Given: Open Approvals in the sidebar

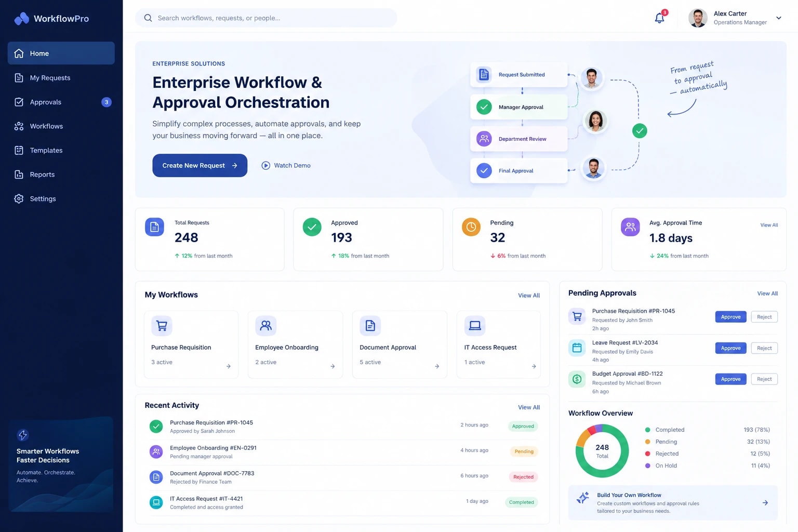Looking at the screenshot, I should (61, 102).
